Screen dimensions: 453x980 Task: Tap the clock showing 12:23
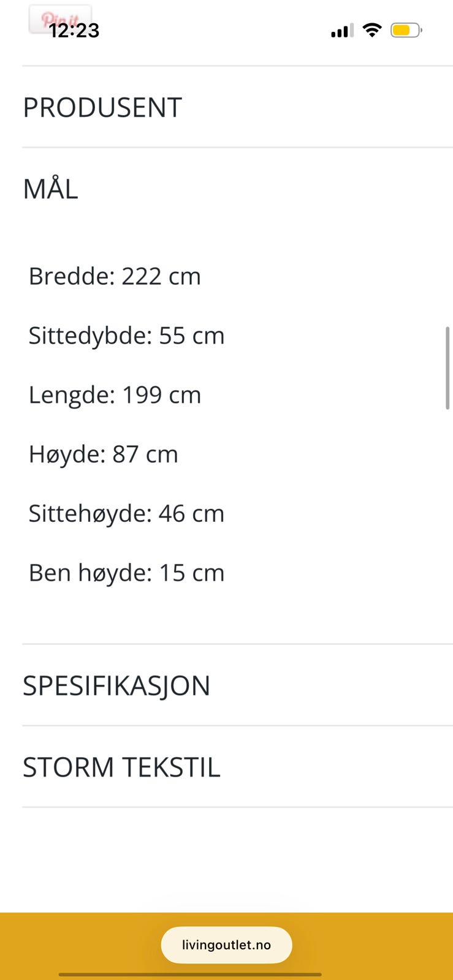75,30
